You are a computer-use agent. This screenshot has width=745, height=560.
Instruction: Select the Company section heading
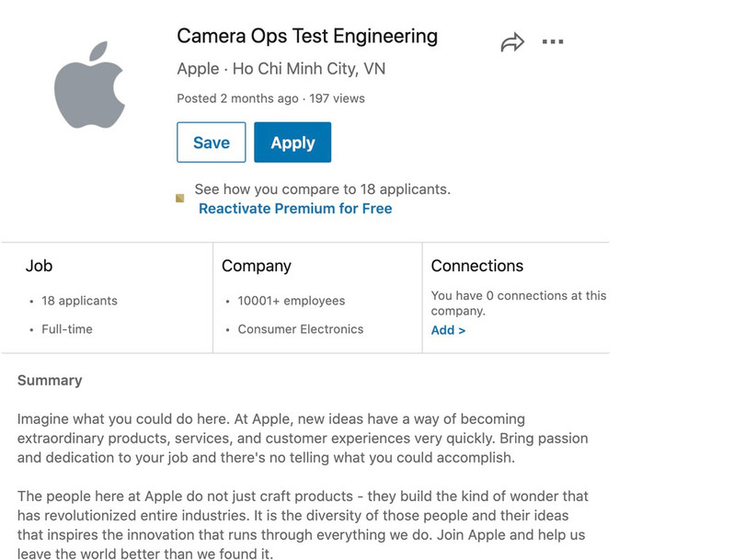tap(256, 266)
